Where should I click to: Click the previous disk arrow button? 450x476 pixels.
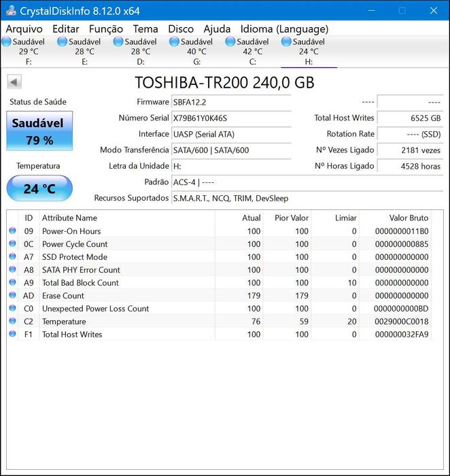point(14,82)
